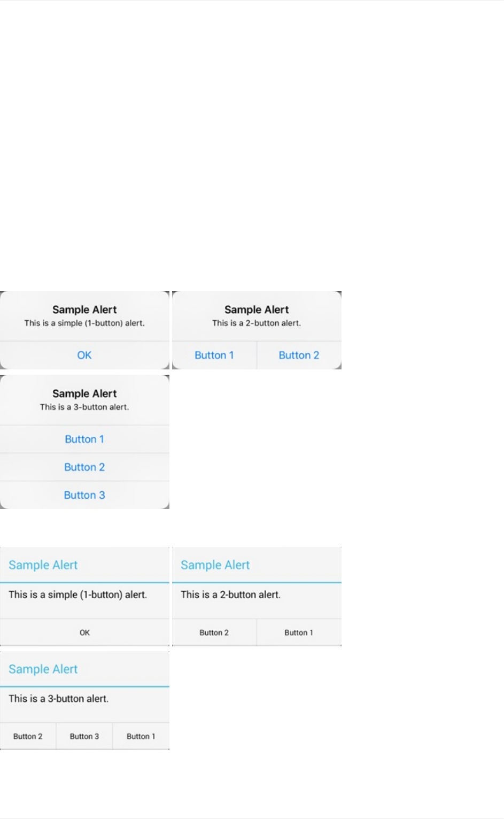504x819 pixels.
Task: Choose Button 1 in the stacked 3-button alert
Action: point(84,439)
